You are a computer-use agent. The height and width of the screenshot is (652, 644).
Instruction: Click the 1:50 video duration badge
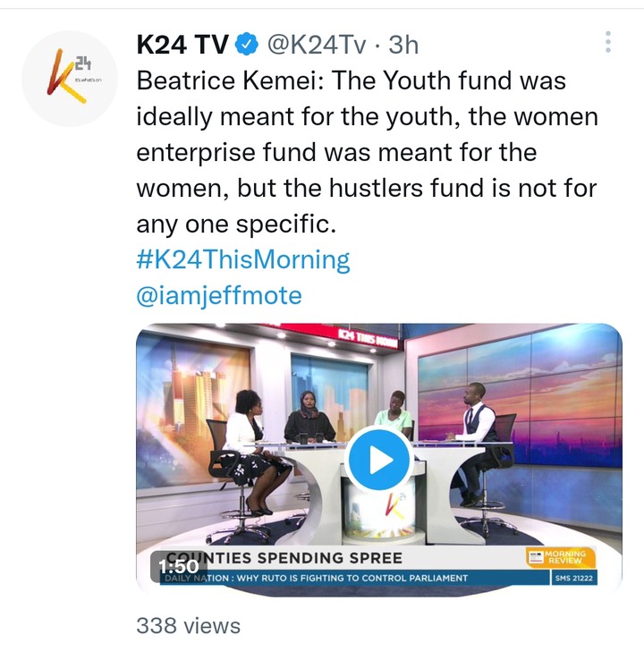pos(179,566)
